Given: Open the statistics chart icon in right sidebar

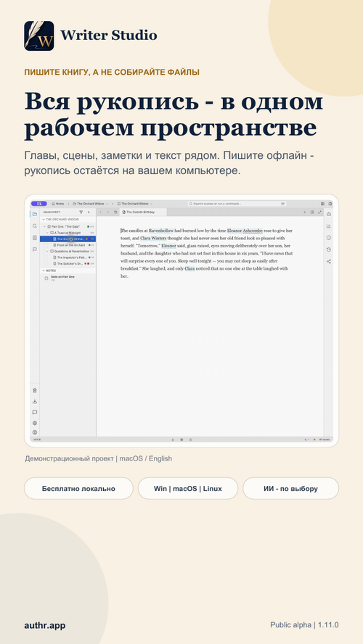Looking at the screenshot, I should point(329,226).
